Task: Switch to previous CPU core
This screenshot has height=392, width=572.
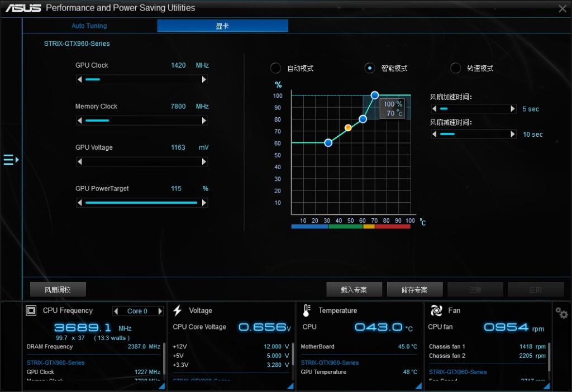Action: [x=116, y=311]
